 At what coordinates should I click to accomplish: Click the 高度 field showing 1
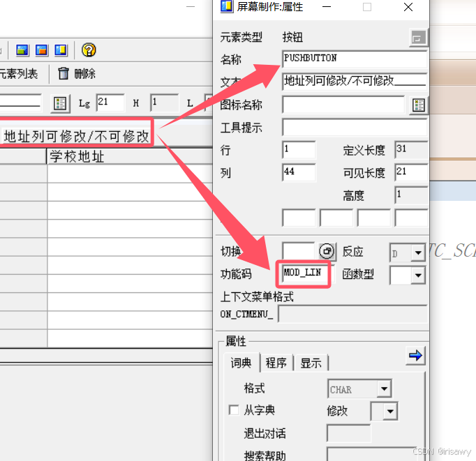411,195
